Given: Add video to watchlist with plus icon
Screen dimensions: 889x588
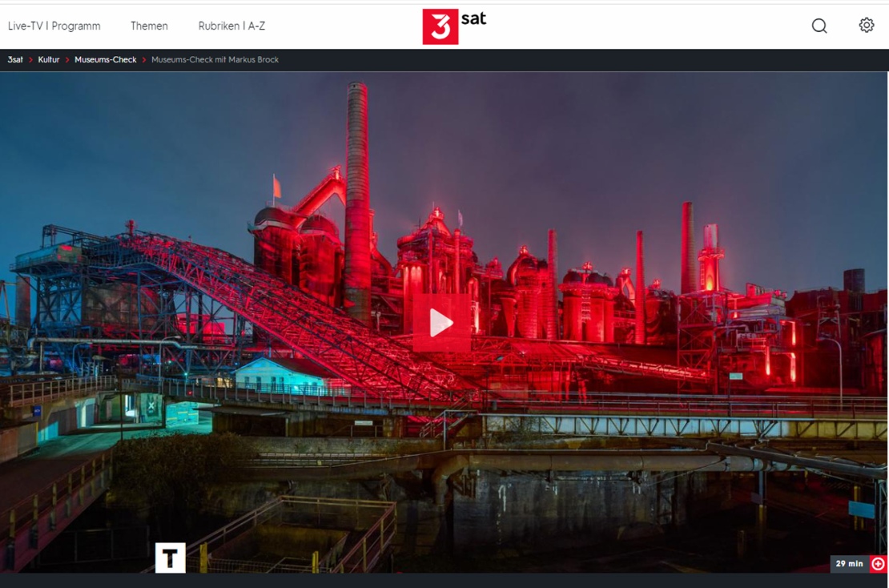Looking at the screenshot, I should coord(878,564).
